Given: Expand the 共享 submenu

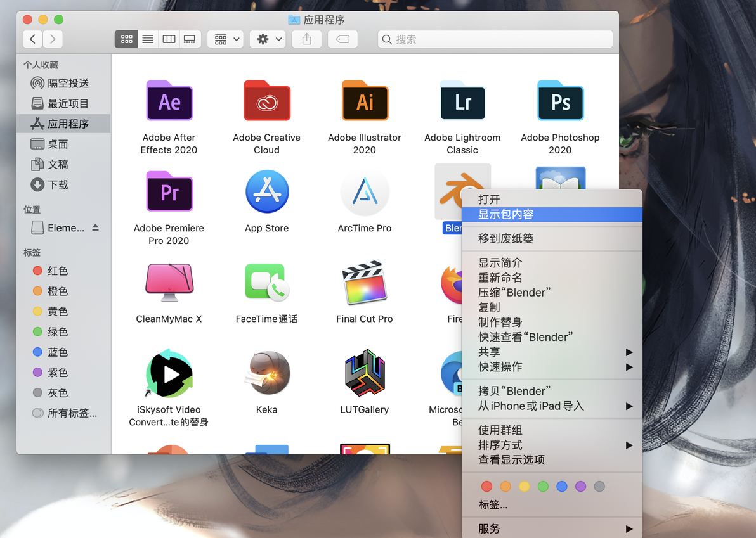Looking at the screenshot, I should [552, 352].
